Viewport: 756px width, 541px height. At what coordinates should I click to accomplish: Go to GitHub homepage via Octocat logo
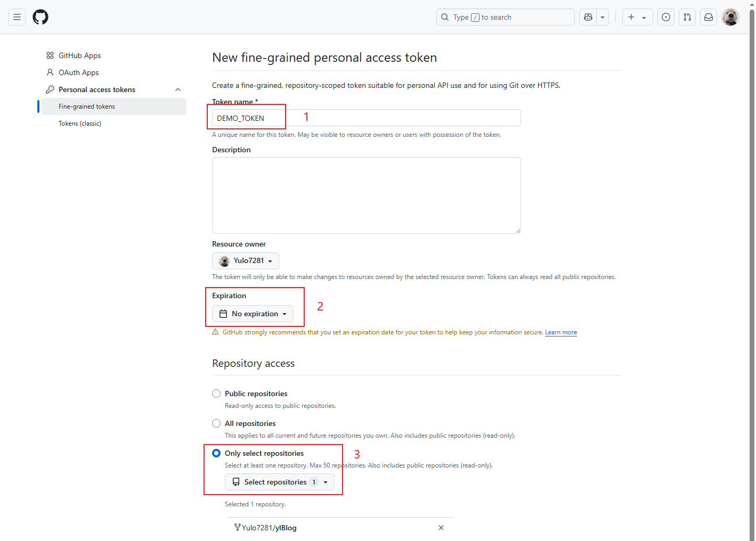(40, 17)
